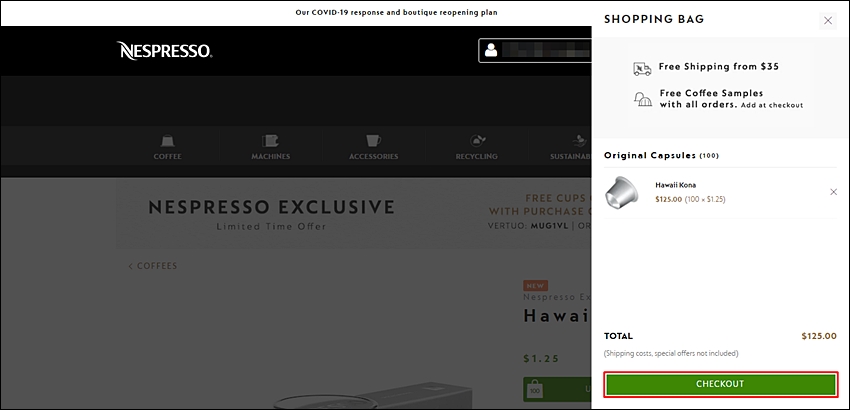
Task: Click the Shopping Bag title
Action: coord(654,20)
